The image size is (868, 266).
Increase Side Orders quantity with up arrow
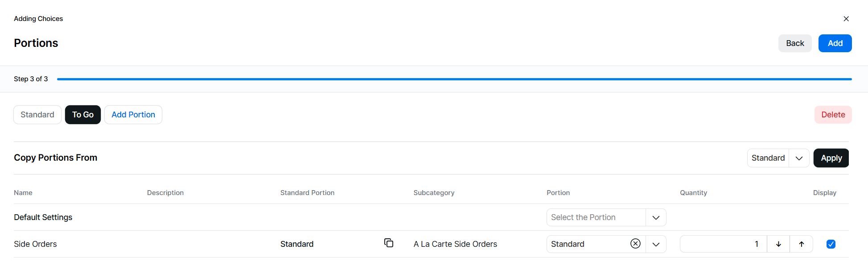click(x=801, y=244)
